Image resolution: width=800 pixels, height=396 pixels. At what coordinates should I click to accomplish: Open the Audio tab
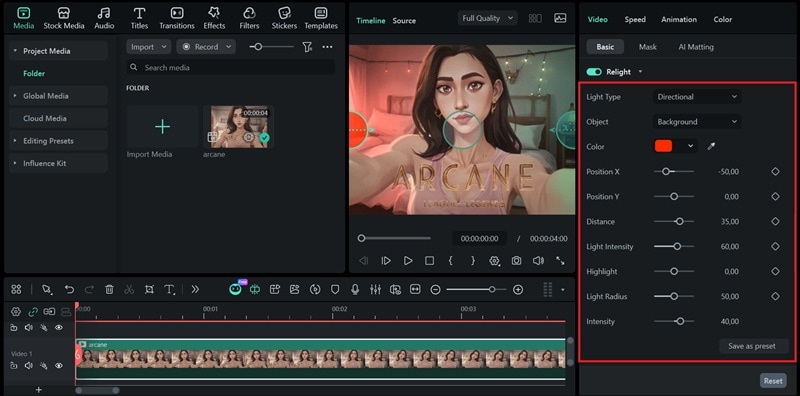[x=104, y=18]
